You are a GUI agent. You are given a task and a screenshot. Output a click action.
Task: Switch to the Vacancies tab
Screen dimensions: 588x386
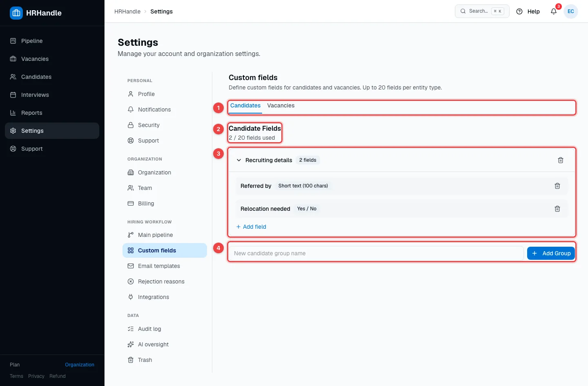click(x=281, y=106)
